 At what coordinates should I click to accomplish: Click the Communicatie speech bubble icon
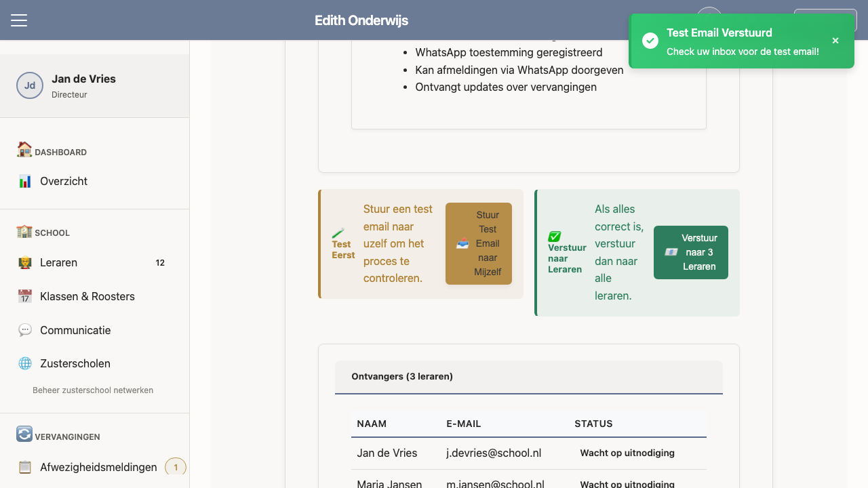click(25, 330)
